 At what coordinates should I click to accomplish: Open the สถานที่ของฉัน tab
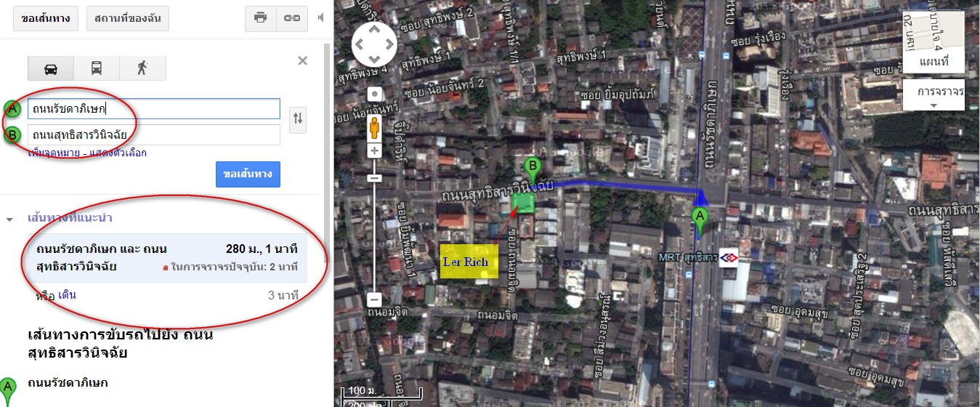point(128,19)
